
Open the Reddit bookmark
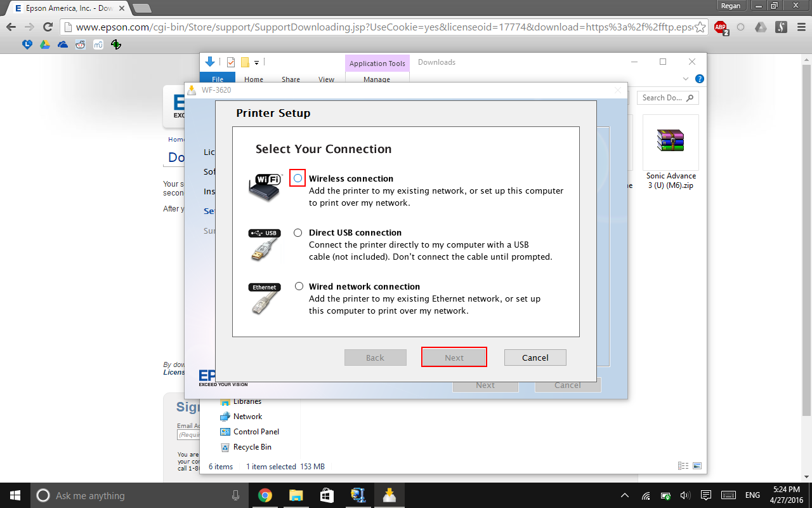80,44
